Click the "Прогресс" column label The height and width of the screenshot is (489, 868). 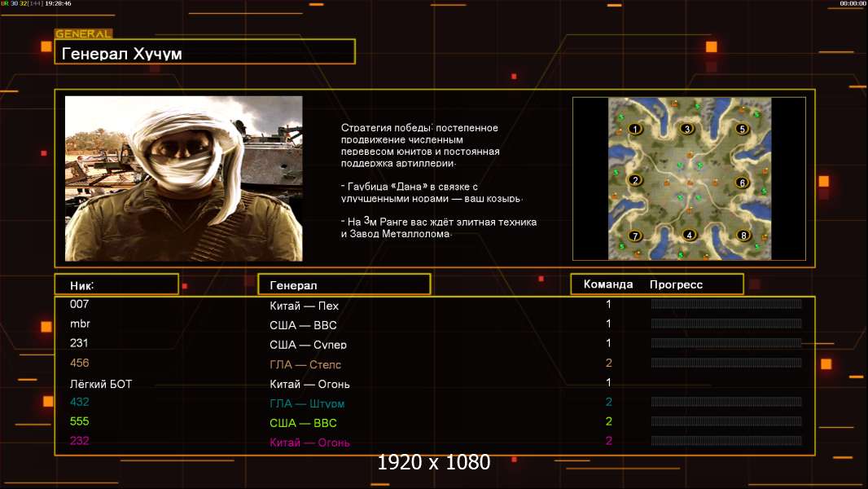coord(676,284)
